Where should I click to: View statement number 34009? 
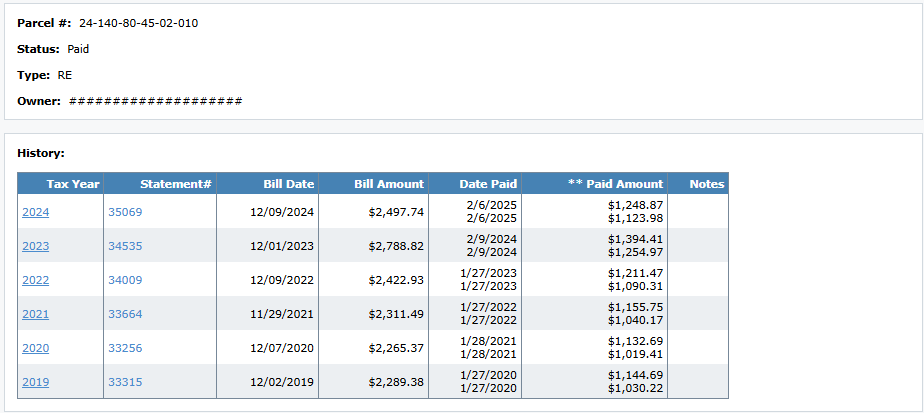pos(125,280)
